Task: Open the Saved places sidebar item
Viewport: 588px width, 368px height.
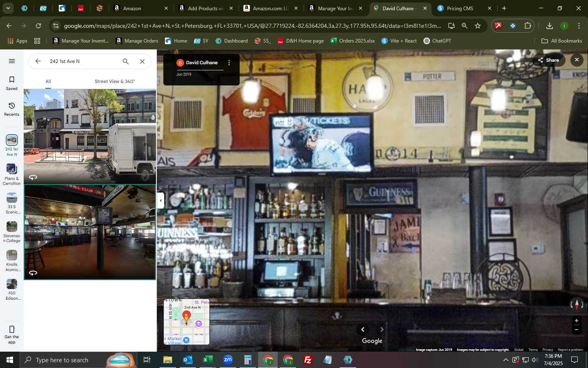Action: pyautogui.click(x=11, y=83)
